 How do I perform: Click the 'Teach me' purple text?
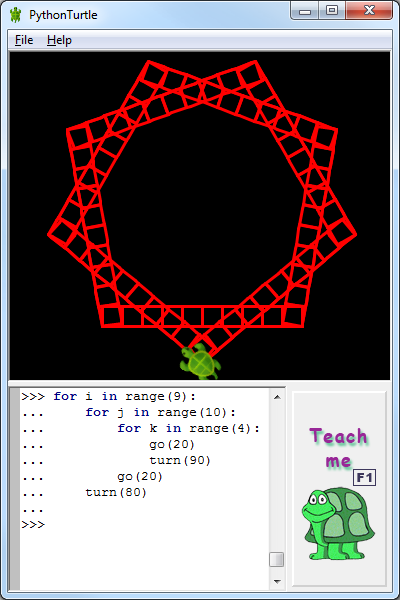click(338, 448)
